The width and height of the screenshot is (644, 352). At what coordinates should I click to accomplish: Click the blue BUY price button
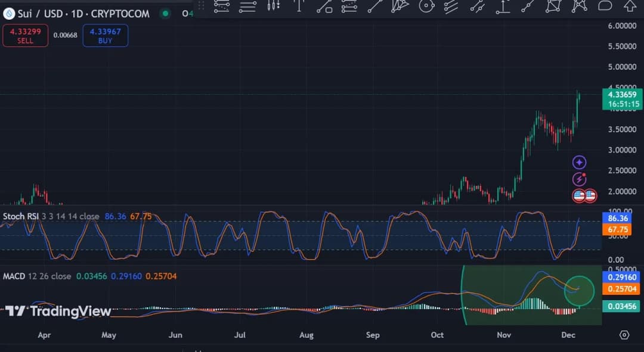click(x=105, y=36)
